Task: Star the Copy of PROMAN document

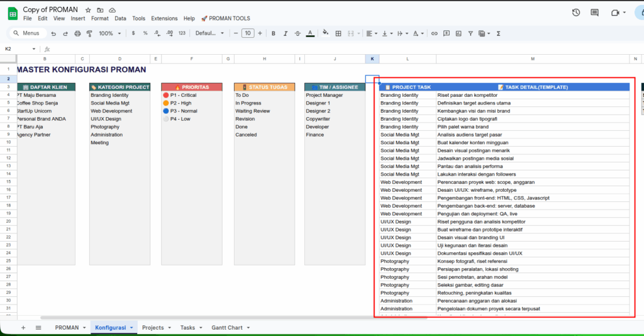Action: click(x=88, y=10)
